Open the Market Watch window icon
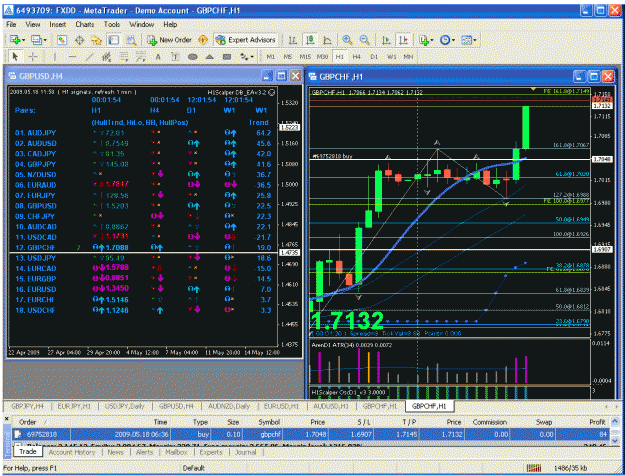Image resolution: width=625 pixels, height=476 pixels. 61,40
